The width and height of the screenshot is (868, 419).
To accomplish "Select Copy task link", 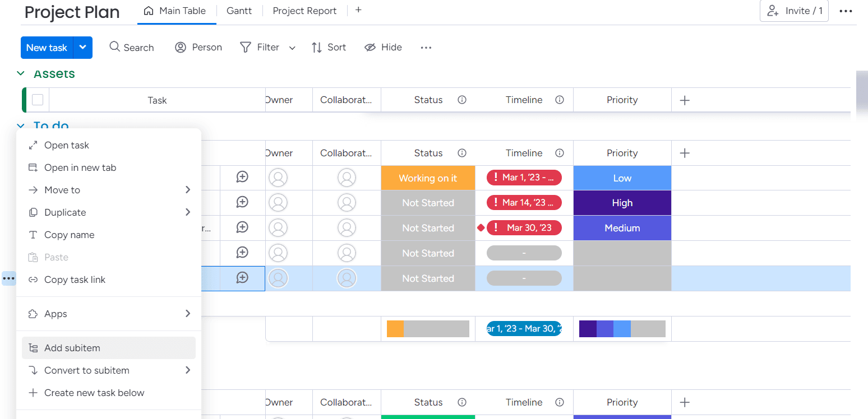I will click(109, 280).
